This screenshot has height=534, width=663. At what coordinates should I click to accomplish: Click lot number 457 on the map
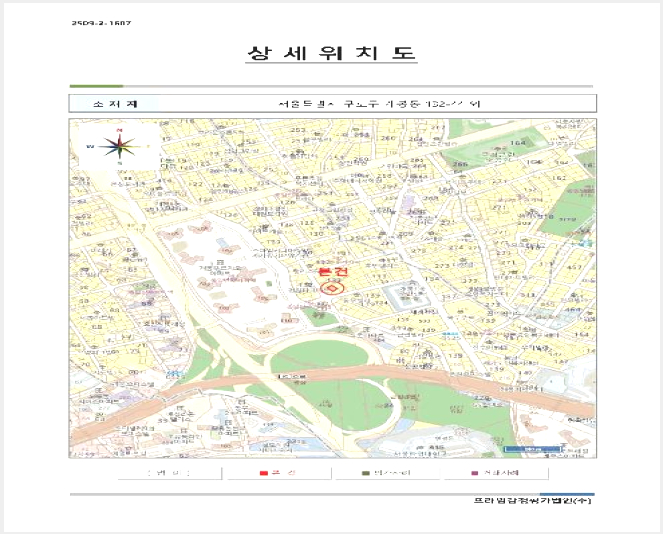click(574, 267)
